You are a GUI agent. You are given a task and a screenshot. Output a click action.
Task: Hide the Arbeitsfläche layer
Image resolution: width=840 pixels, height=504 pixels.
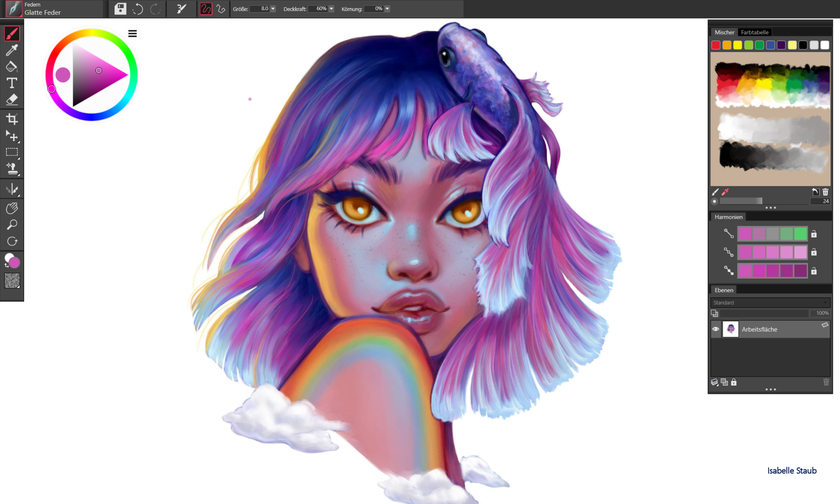[716, 329]
